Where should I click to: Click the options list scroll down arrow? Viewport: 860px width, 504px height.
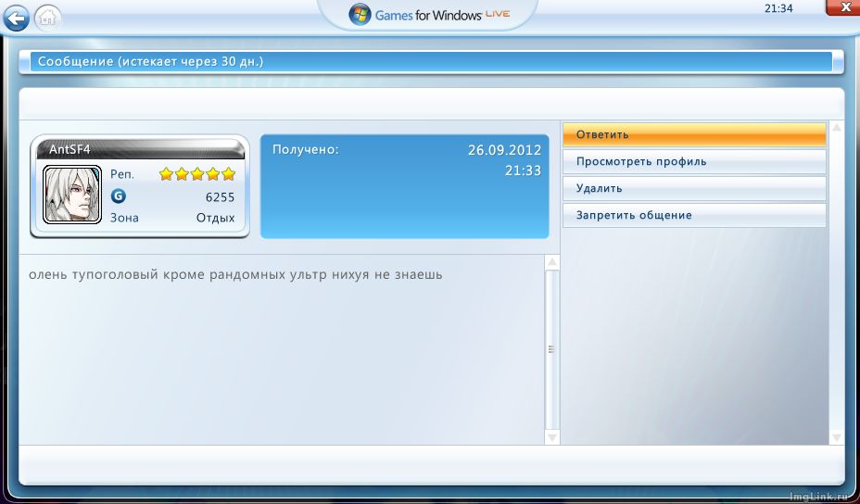tap(837, 437)
